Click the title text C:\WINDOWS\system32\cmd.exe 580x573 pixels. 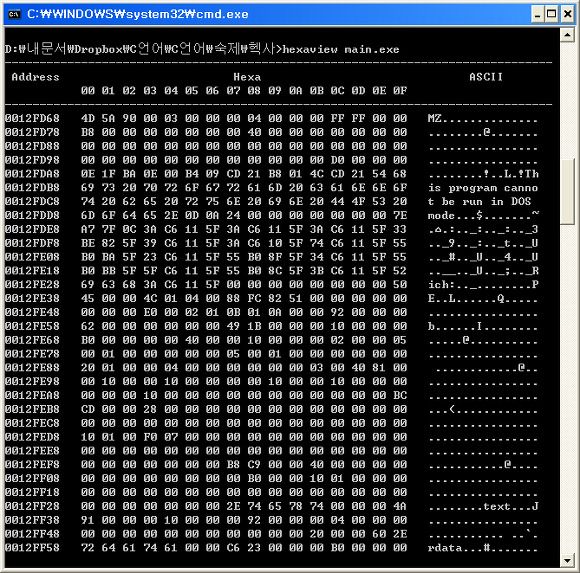click(138, 14)
